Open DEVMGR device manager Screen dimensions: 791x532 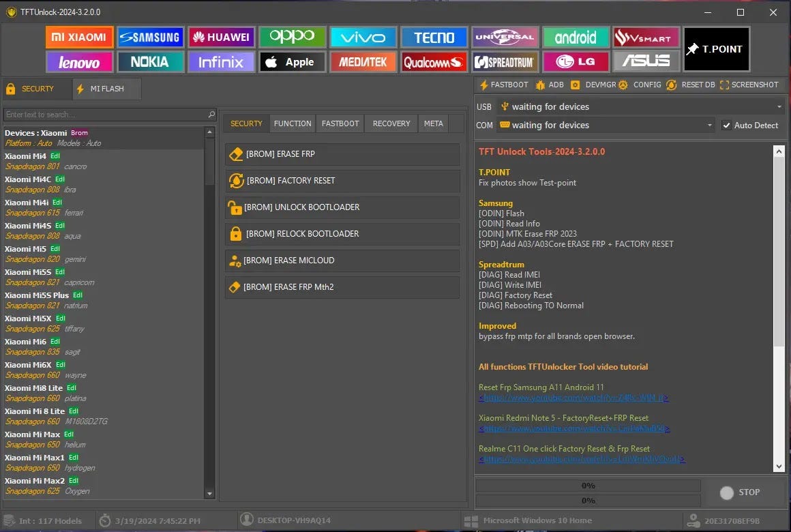593,85
